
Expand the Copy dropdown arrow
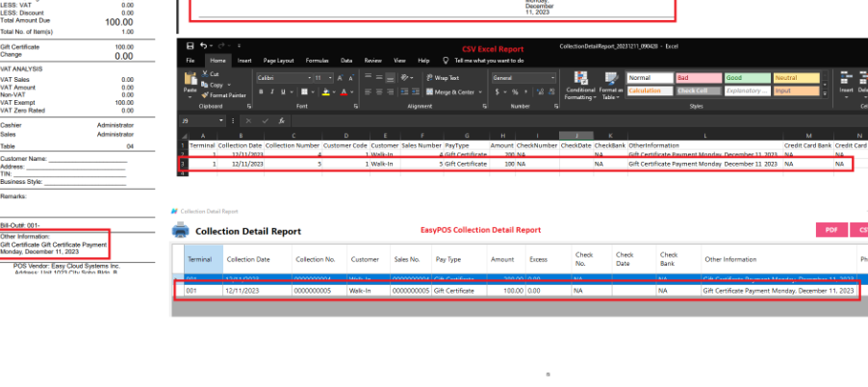(x=229, y=85)
